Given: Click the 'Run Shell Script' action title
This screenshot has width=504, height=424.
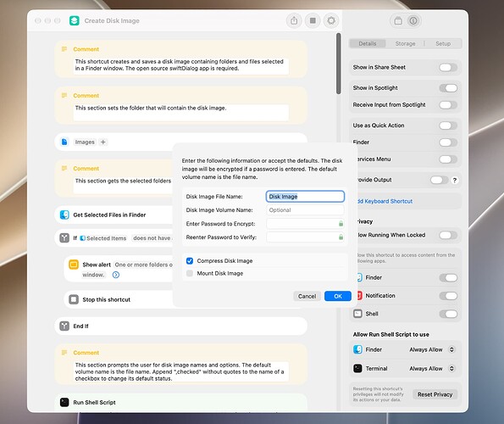Looking at the screenshot, I should tap(94, 402).
